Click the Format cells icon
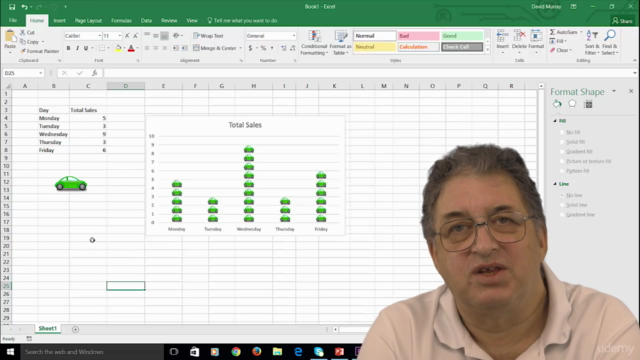 (536, 36)
